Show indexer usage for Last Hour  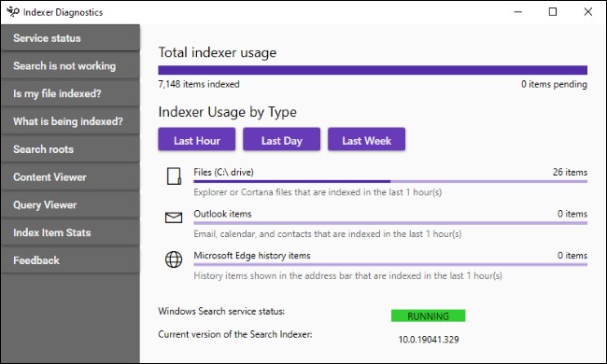click(197, 139)
